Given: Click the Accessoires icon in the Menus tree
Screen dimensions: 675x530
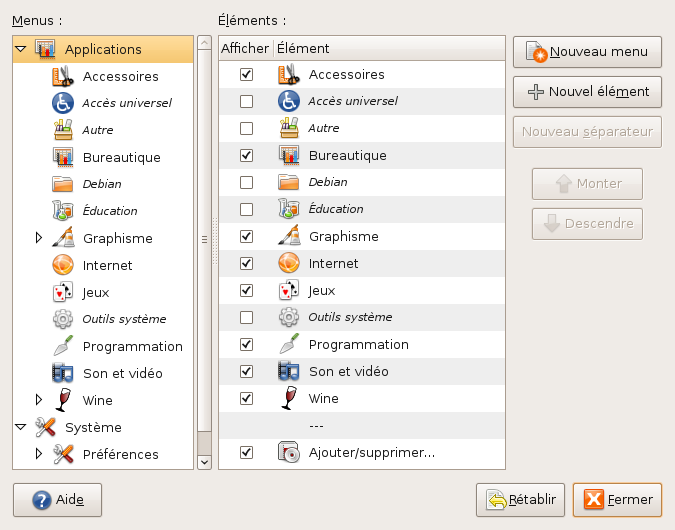Looking at the screenshot, I should (63, 76).
